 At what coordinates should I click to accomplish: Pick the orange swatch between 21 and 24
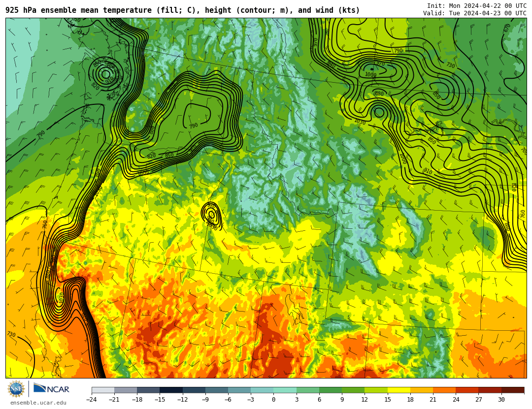coord(444,390)
